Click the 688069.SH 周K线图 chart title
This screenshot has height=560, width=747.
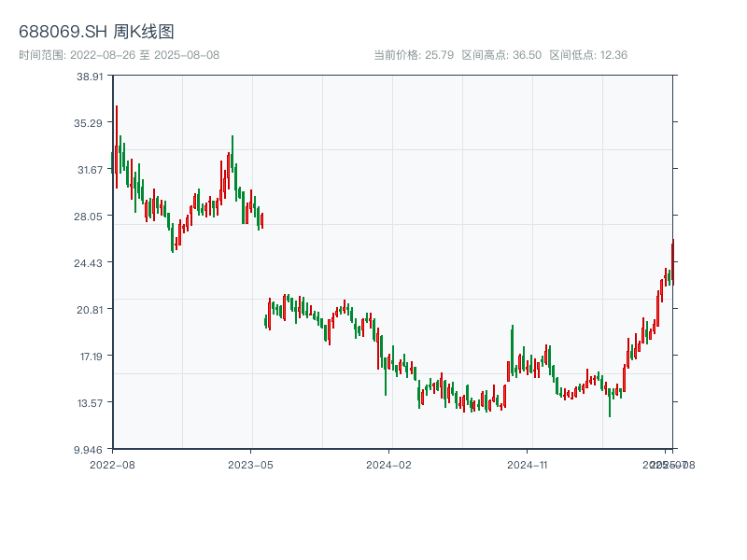[x=96, y=32]
